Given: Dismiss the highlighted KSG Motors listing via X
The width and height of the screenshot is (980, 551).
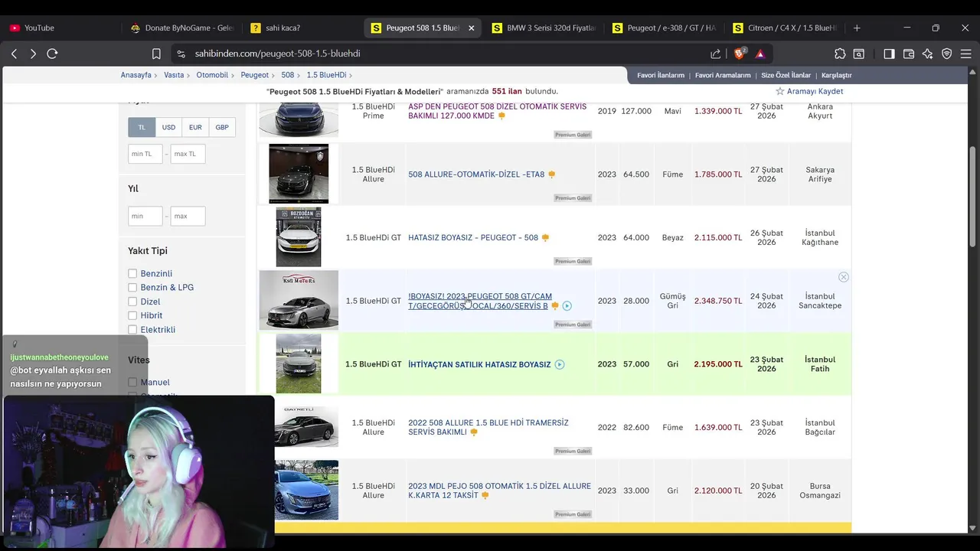Looking at the screenshot, I should pyautogui.click(x=843, y=277).
